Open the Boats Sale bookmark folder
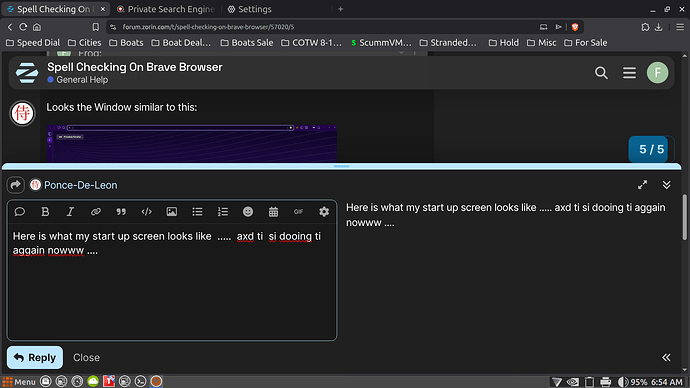 247,43
